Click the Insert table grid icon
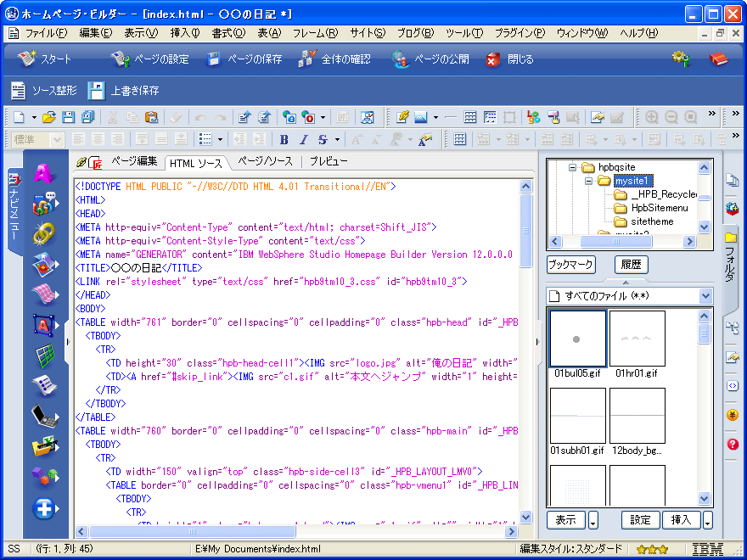This screenshot has width=747, height=560. [469, 117]
